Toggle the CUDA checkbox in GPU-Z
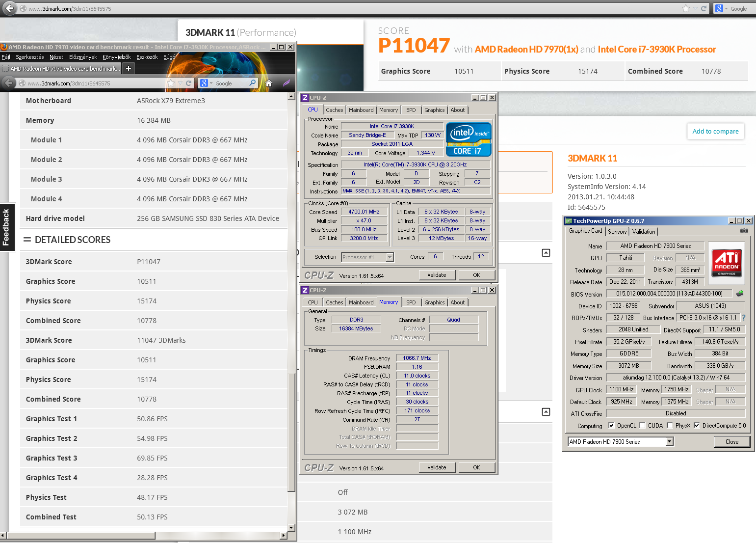 tap(642, 425)
